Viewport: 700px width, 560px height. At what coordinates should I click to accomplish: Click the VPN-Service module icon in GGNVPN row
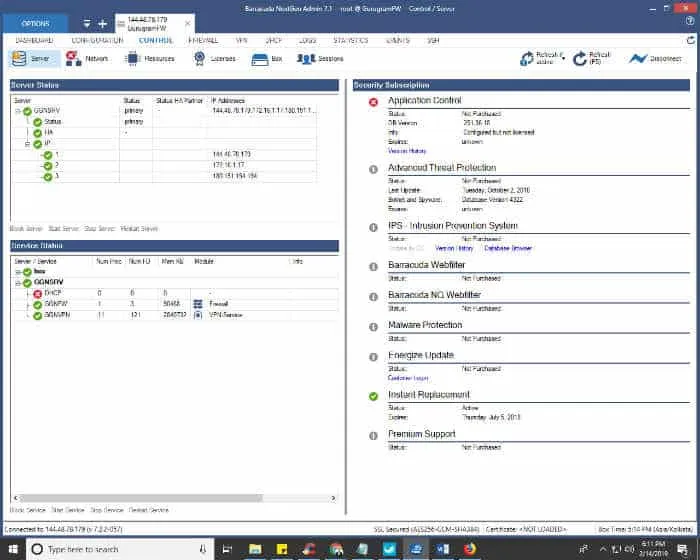coord(198,315)
